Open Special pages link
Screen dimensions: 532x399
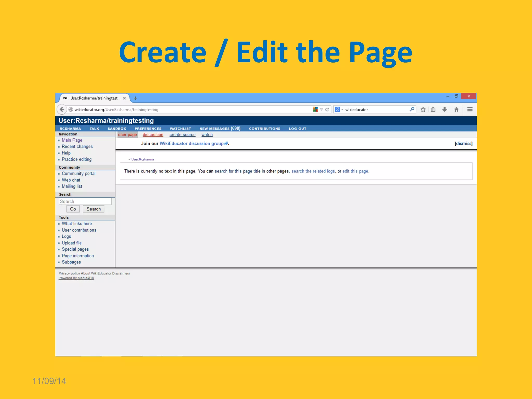click(75, 249)
